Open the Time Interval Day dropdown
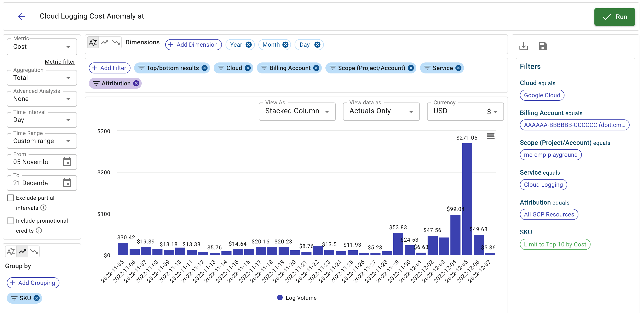The image size is (644, 313). tap(42, 120)
